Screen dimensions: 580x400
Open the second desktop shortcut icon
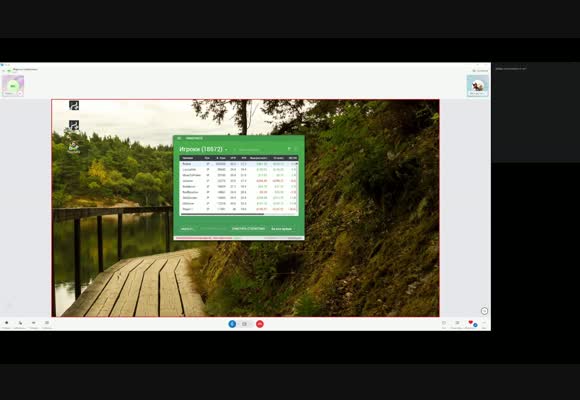[74, 125]
